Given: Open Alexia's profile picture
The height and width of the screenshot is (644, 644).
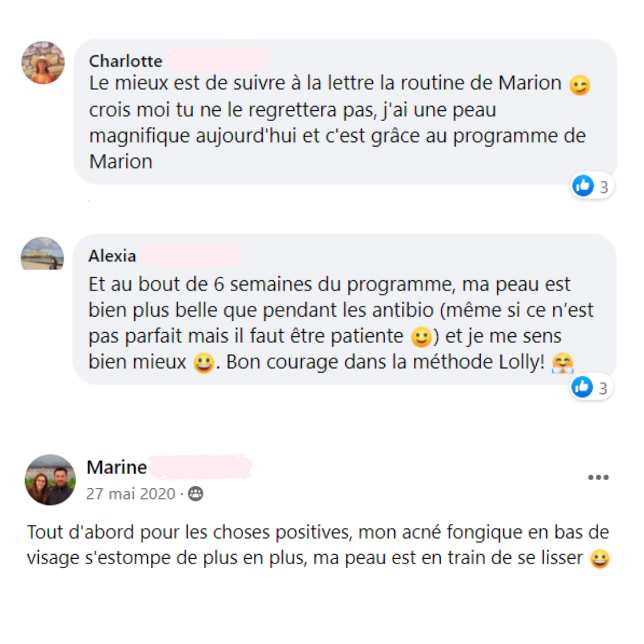Looking at the screenshot, I should (42, 253).
